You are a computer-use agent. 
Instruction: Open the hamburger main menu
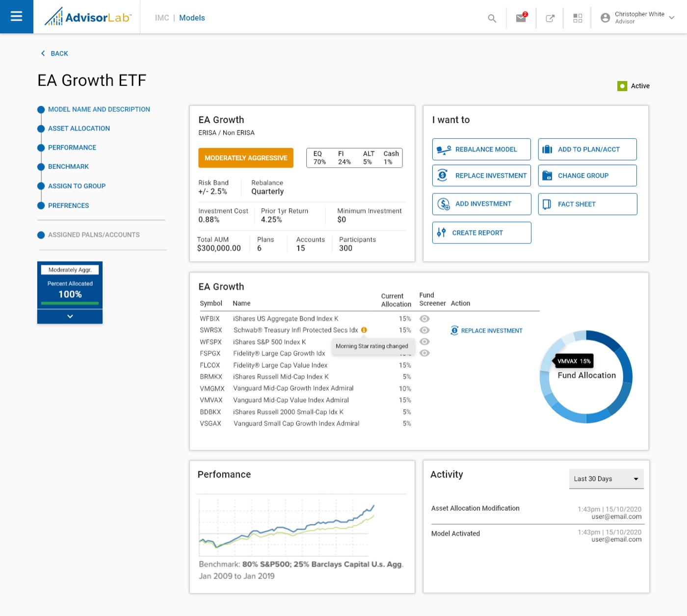[x=17, y=17]
